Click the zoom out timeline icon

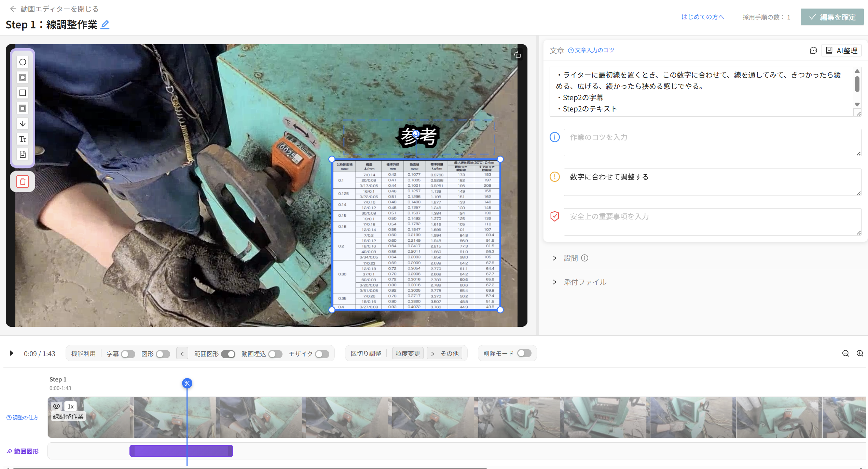845,353
